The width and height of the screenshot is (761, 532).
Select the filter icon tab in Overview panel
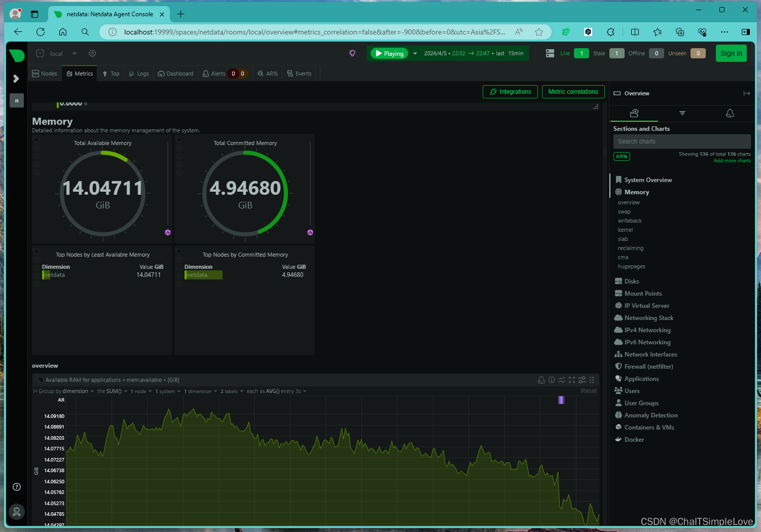[x=682, y=113]
